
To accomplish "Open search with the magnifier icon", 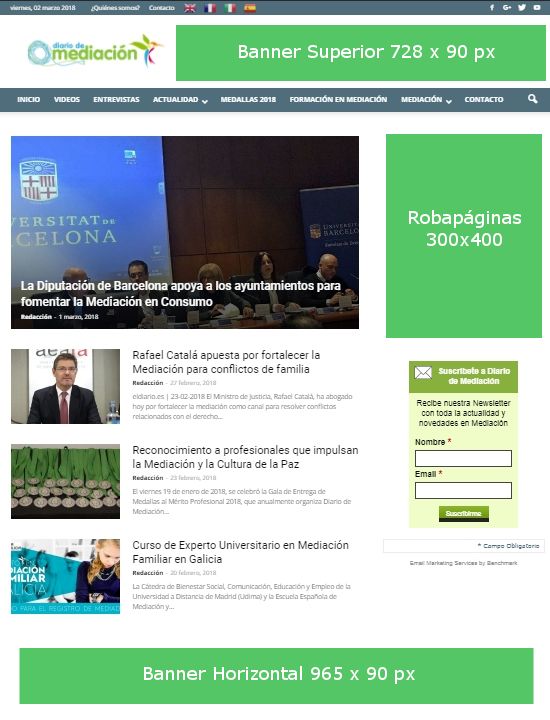I will 533,99.
